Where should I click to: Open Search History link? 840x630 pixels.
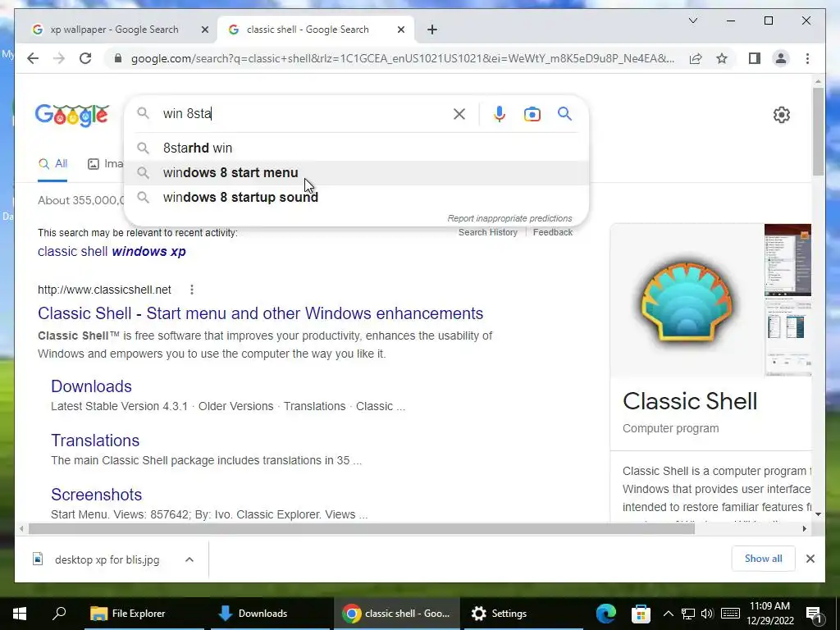click(487, 232)
